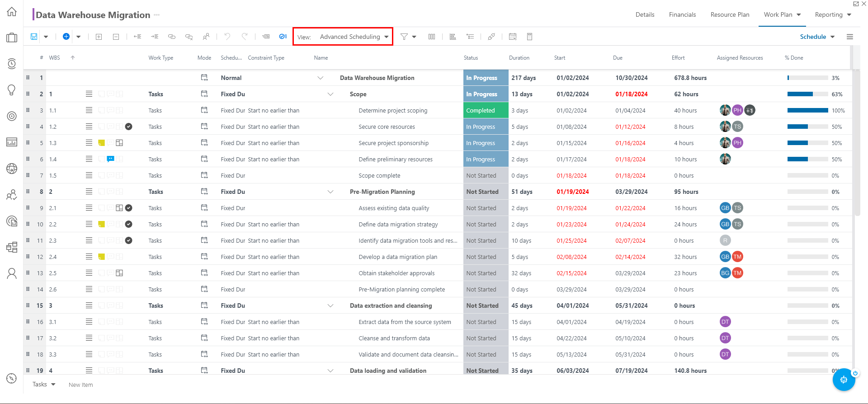The width and height of the screenshot is (868, 404).
Task: Click the Redo arrow icon
Action: tap(245, 37)
